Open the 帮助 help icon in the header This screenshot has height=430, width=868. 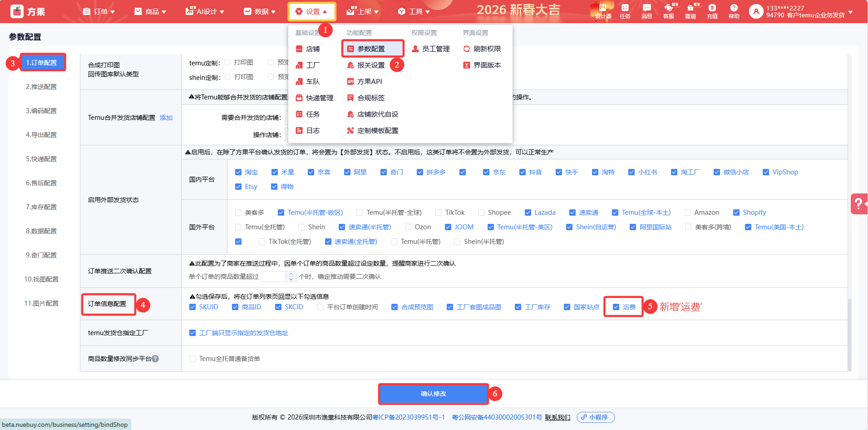(x=734, y=11)
